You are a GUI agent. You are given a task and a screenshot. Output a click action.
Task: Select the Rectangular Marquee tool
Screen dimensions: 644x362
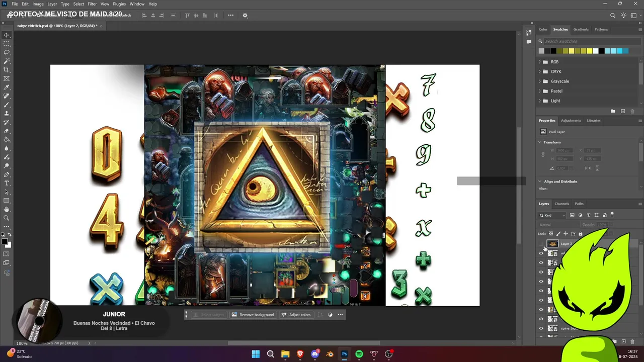pos(7,44)
